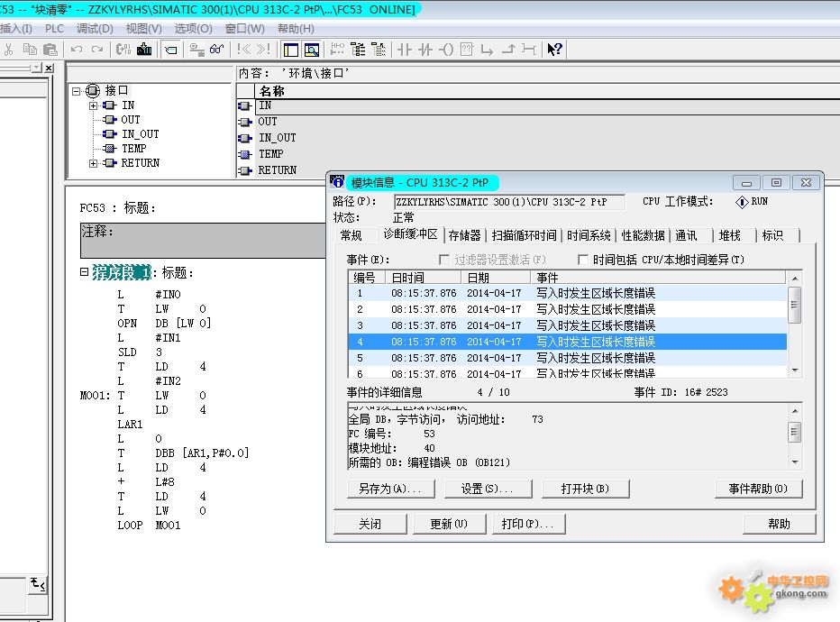840x622 pixels.
Task: Click the 另存为(A)... button
Action: [x=390, y=489]
